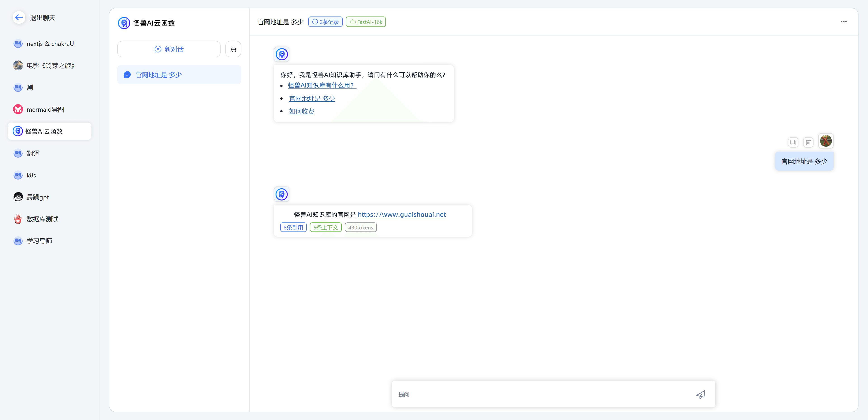868x420 pixels.
Task: Open the nextjs & chakraUI app
Action: [x=50, y=43]
